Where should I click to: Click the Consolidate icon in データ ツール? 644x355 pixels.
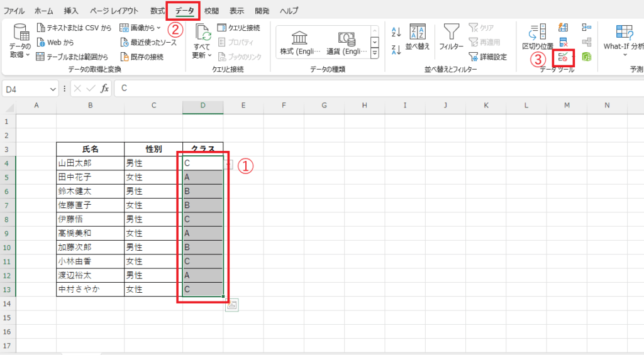click(x=587, y=28)
